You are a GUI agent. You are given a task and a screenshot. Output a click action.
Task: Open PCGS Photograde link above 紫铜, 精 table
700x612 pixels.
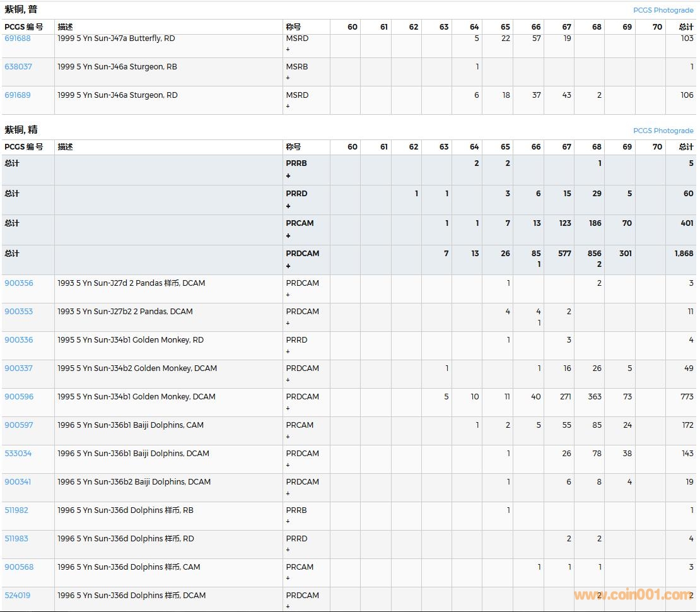coord(663,131)
